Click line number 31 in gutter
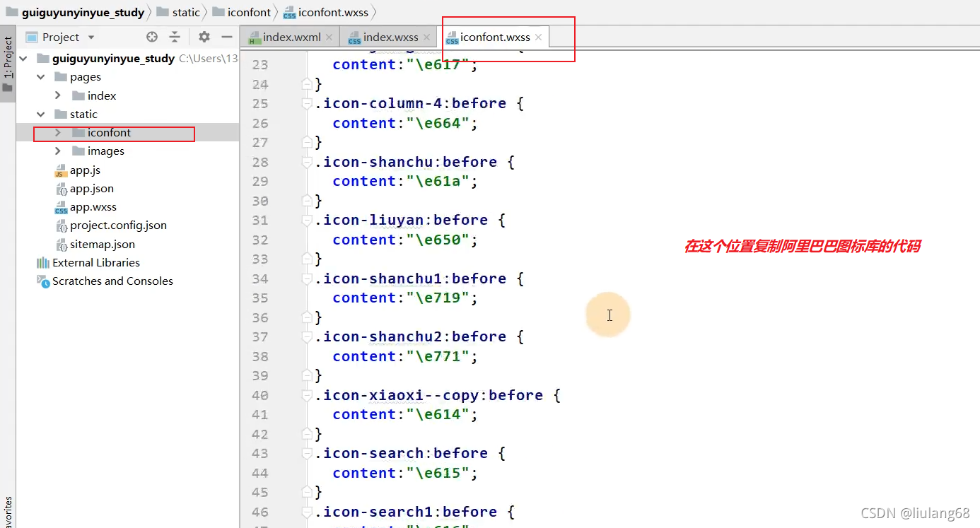Screen dimensions: 980x528 (259, 220)
